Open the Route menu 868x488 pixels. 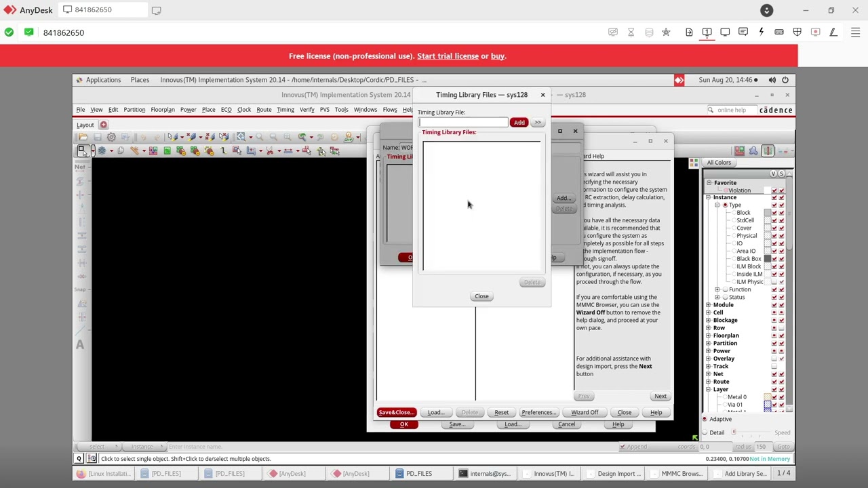[x=264, y=110]
